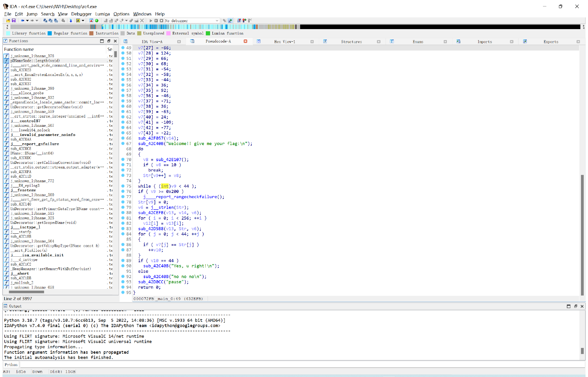This screenshot has width=588, height=377.
Task: Expand the dropdown next to the 'A' icon
Action: coord(83,21)
